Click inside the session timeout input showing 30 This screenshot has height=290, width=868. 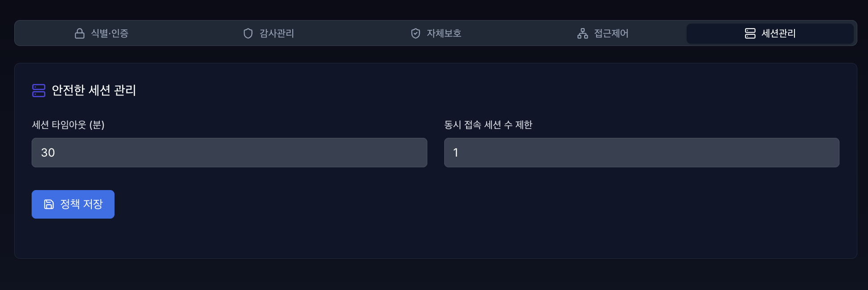click(x=229, y=152)
